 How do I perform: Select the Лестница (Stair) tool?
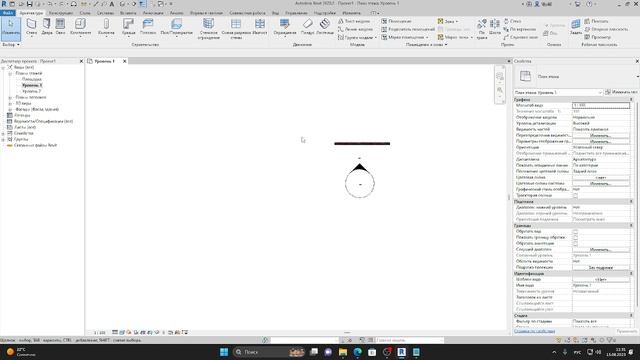(x=325, y=27)
